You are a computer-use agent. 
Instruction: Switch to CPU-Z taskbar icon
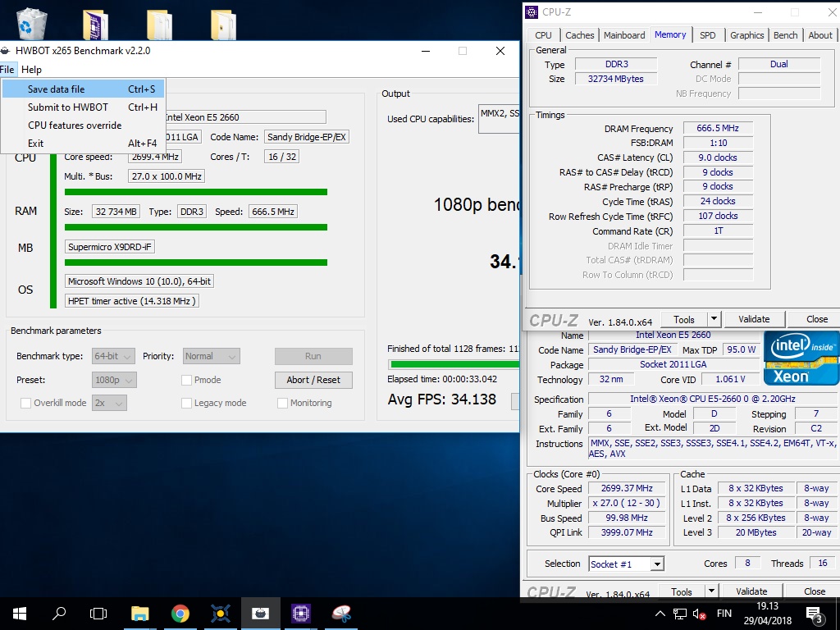301,614
